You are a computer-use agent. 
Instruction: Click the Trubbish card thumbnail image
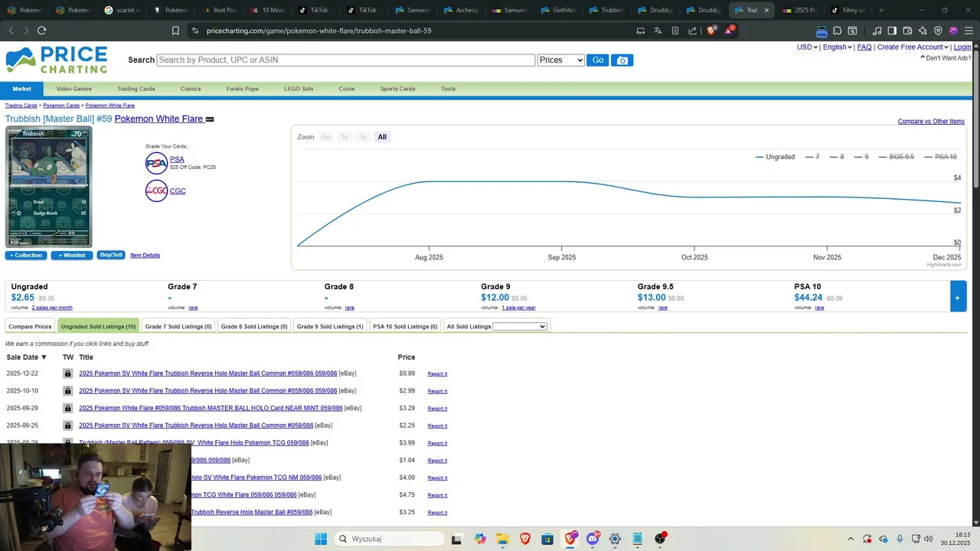(49, 187)
